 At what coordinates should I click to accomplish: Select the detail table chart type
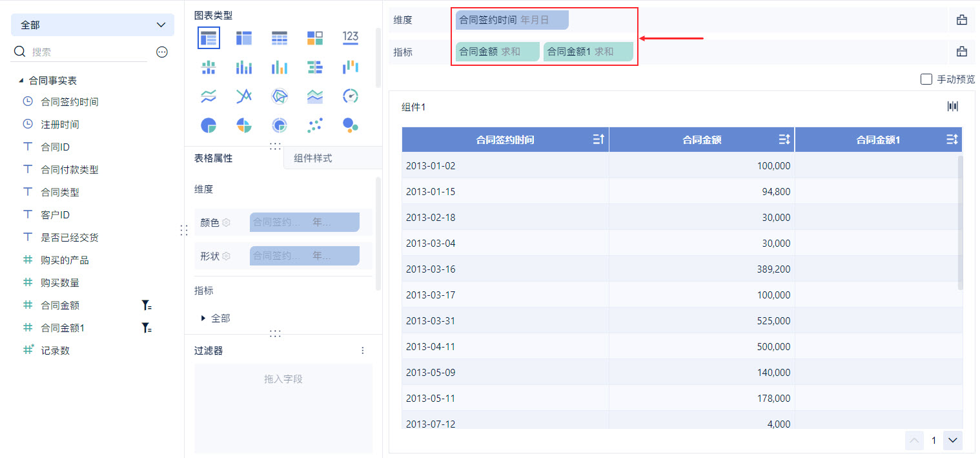click(x=280, y=37)
